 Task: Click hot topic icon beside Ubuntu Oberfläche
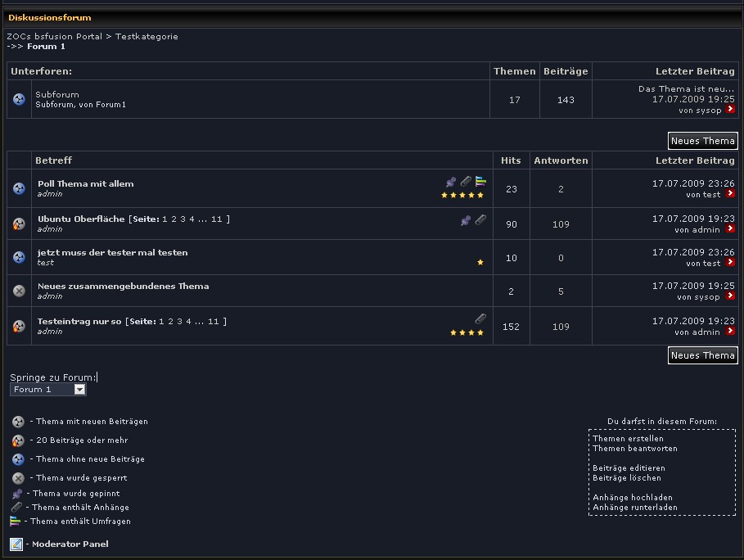(x=19, y=224)
